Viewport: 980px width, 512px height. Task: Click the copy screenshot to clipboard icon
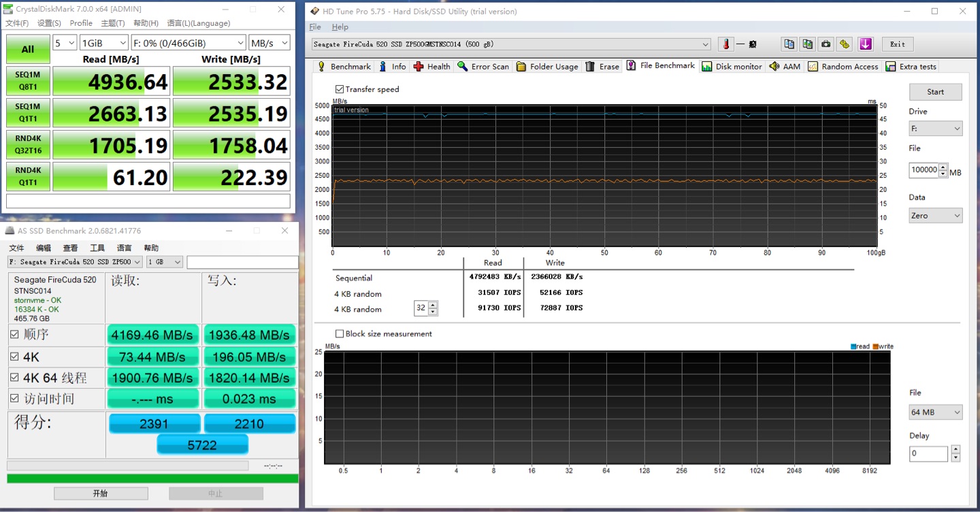tap(807, 44)
